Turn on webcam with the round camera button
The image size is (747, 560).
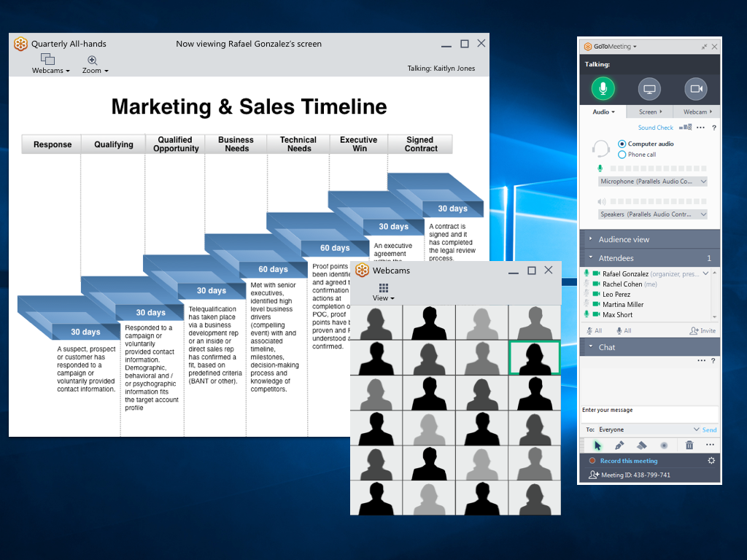(696, 88)
